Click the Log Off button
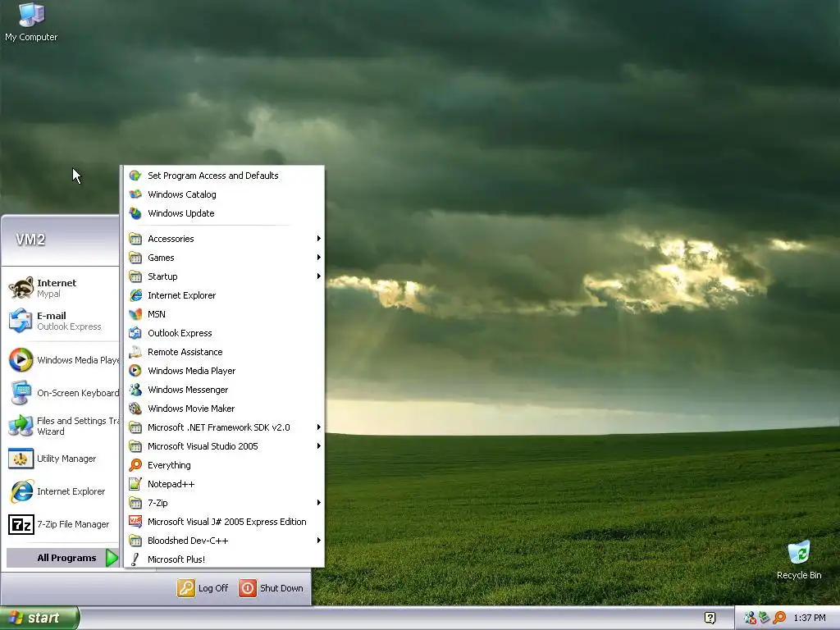Viewport: 840px width, 630px height. click(x=203, y=587)
